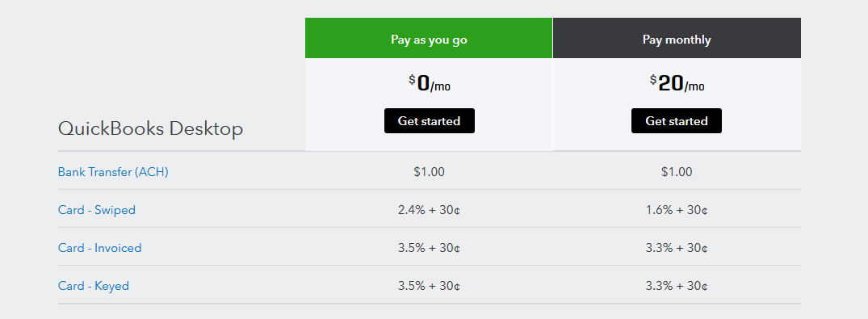Click Get started under Pay monthly
Image resolution: width=868 pixels, height=319 pixels.
(677, 120)
